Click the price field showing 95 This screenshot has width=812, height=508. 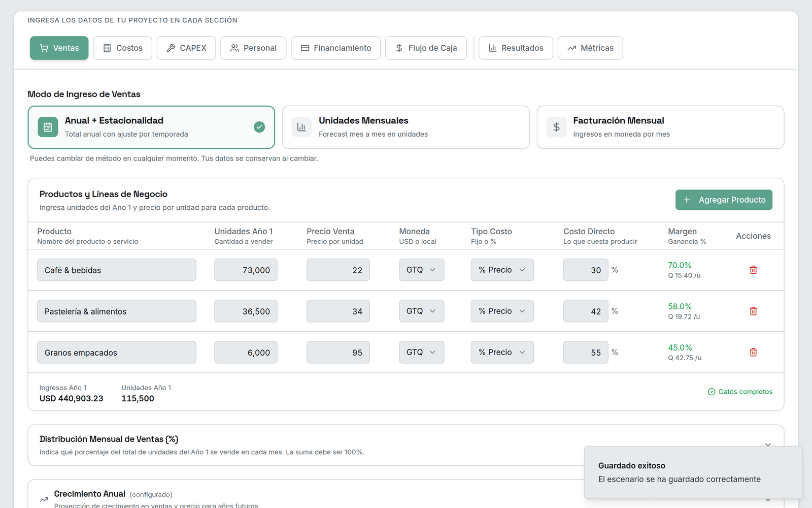338,352
